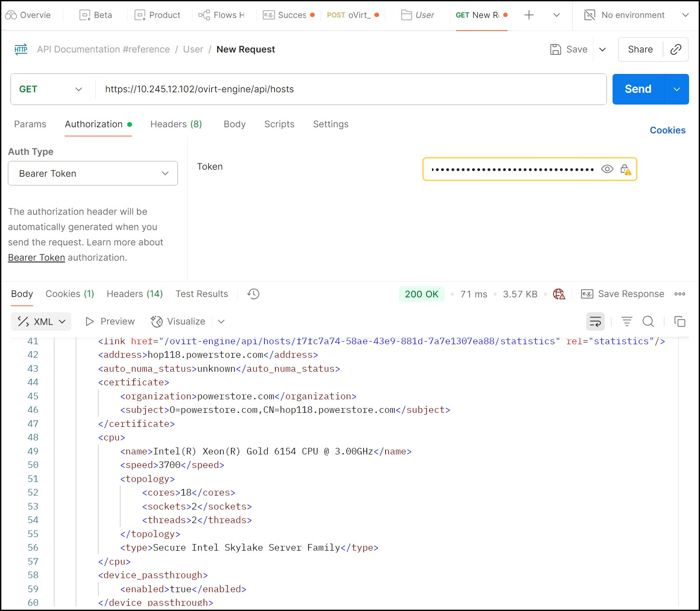The width and height of the screenshot is (700, 611).
Task: Open the request Settings tab
Action: click(x=331, y=124)
